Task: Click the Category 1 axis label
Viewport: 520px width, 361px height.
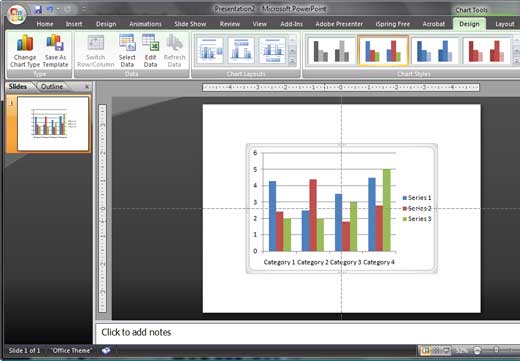Action: point(279,262)
